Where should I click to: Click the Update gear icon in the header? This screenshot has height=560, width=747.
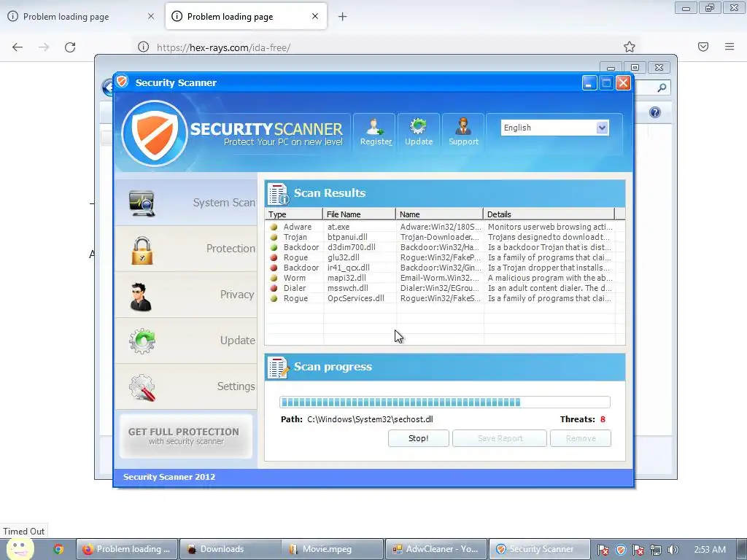pyautogui.click(x=418, y=127)
